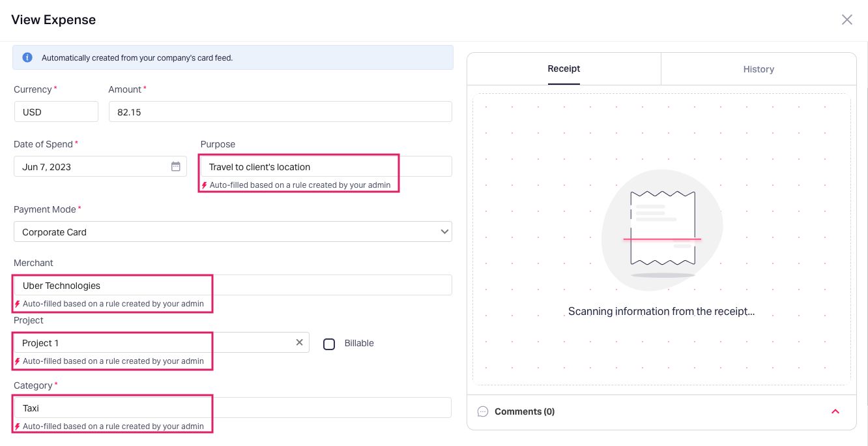Open the Payment Mode dropdown

click(x=233, y=231)
